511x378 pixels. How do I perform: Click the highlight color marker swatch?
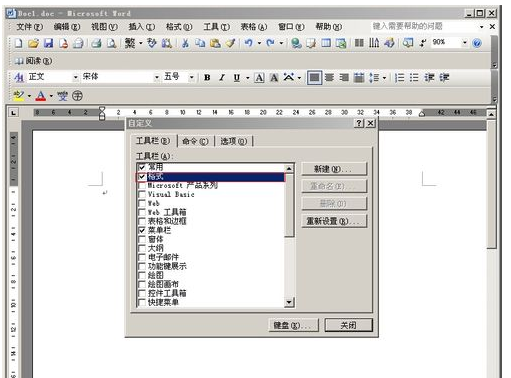(x=19, y=96)
